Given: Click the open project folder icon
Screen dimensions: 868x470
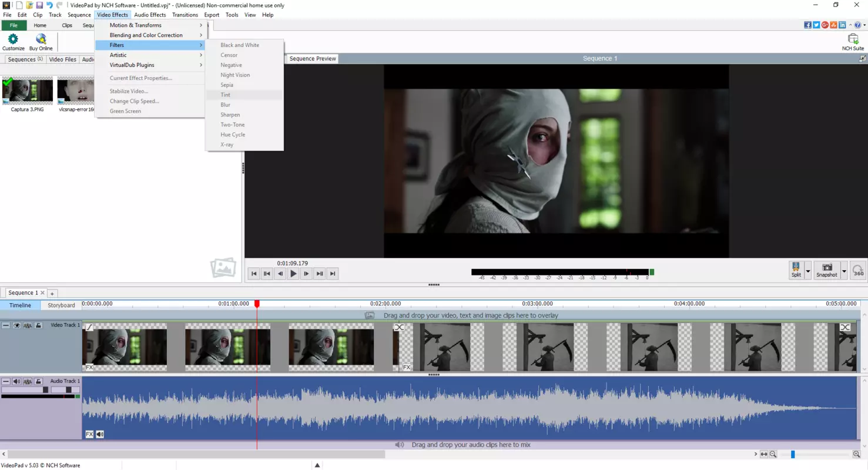Looking at the screenshot, I should pos(29,5).
